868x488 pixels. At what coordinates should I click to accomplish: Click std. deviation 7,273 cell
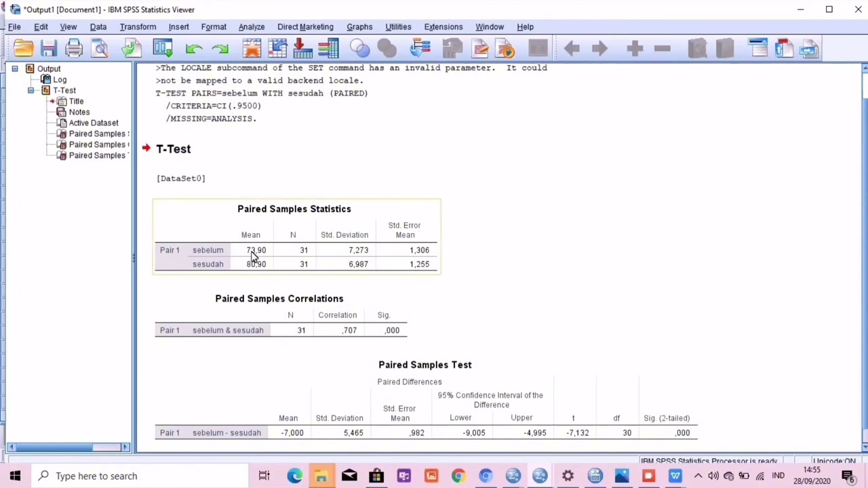pyautogui.click(x=358, y=250)
